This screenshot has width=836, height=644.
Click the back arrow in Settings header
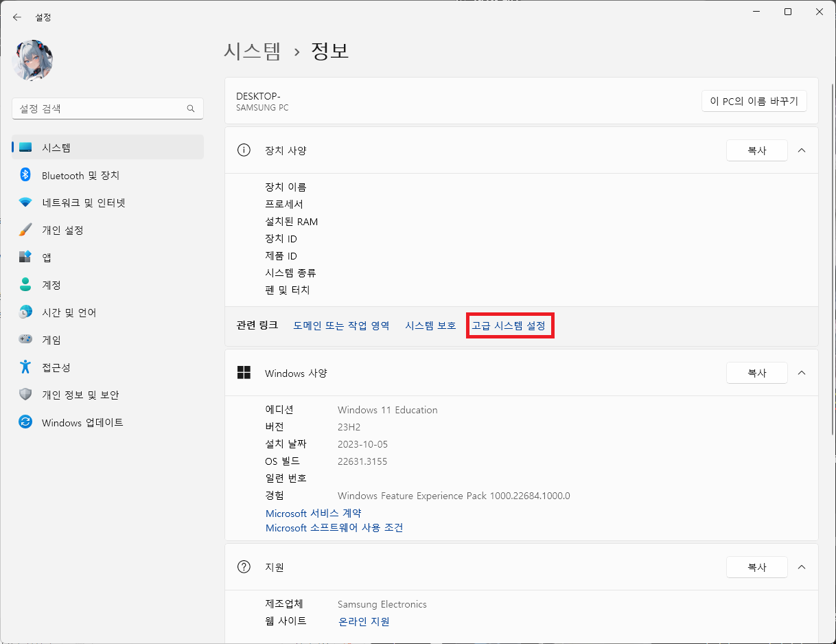[17, 17]
